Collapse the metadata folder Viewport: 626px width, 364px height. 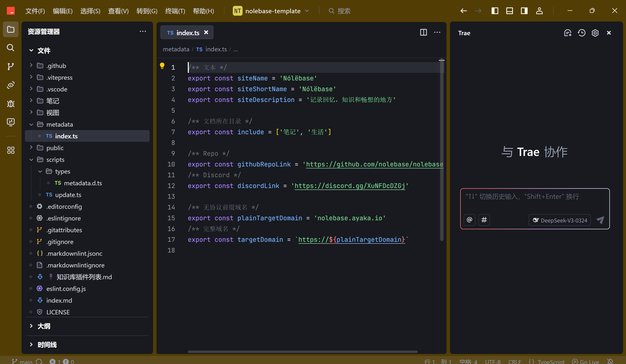[x=31, y=124]
